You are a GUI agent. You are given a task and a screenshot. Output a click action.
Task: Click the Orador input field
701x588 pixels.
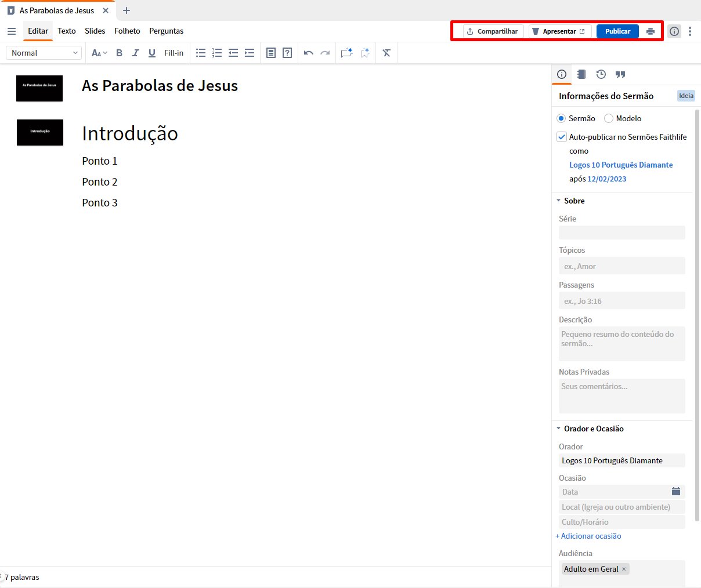(x=622, y=460)
